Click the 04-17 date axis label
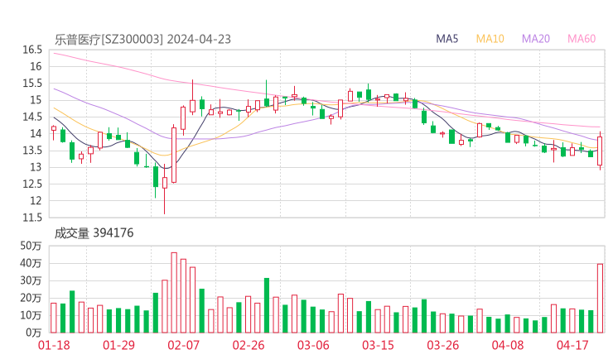Screen dimensions: 613x364 click(572, 345)
